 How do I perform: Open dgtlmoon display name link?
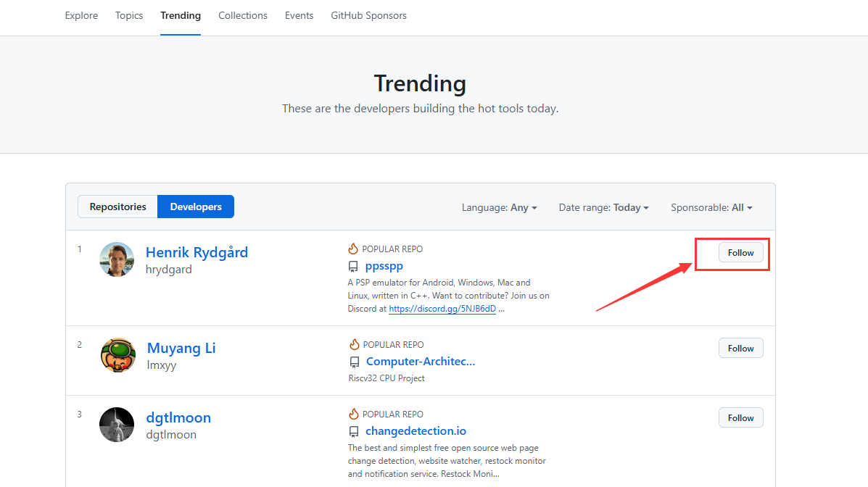(178, 417)
